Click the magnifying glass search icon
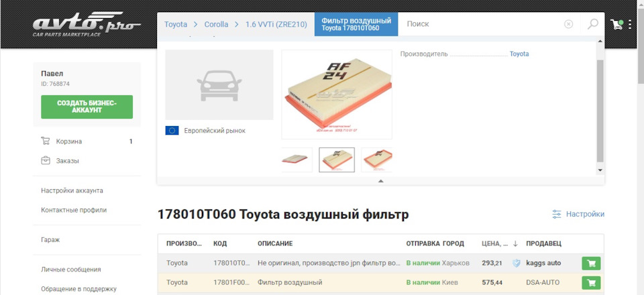The image size is (644, 295). click(x=592, y=23)
